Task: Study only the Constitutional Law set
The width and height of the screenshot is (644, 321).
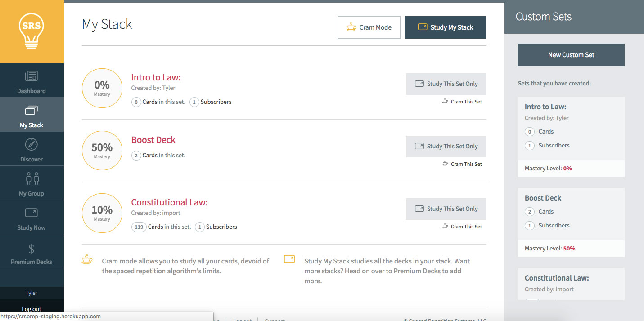Action: tap(446, 209)
